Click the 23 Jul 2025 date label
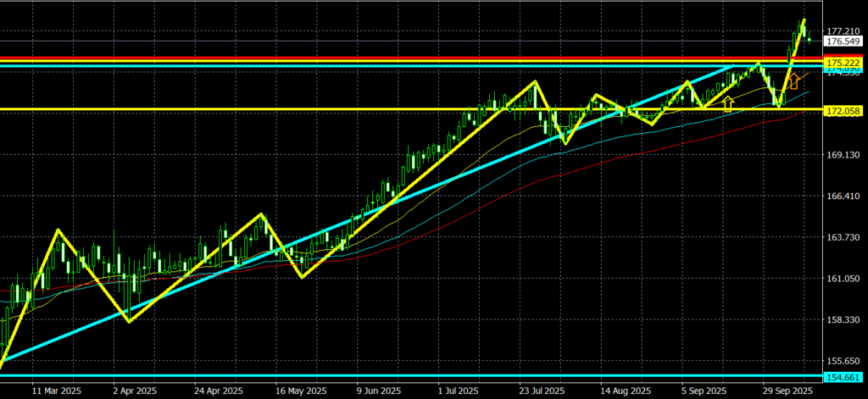 tap(542, 391)
